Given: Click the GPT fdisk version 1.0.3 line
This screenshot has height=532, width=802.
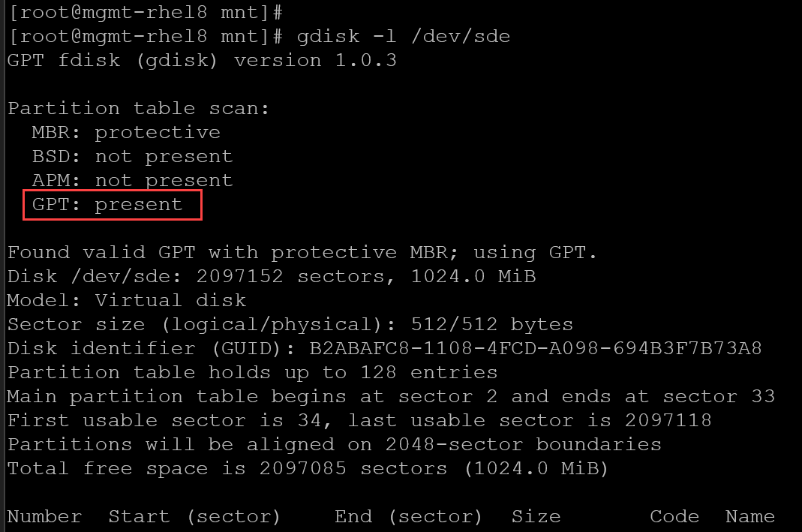Looking at the screenshot, I should tap(202, 60).
